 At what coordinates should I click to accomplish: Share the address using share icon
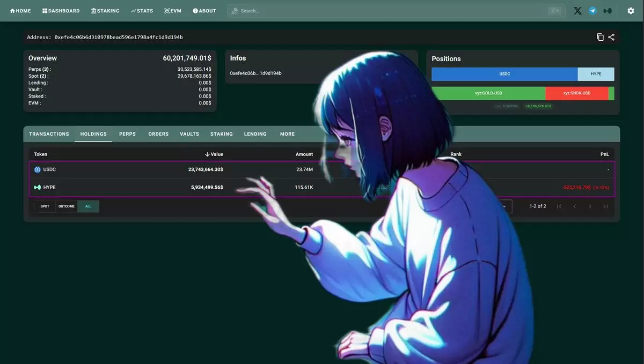[611, 37]
